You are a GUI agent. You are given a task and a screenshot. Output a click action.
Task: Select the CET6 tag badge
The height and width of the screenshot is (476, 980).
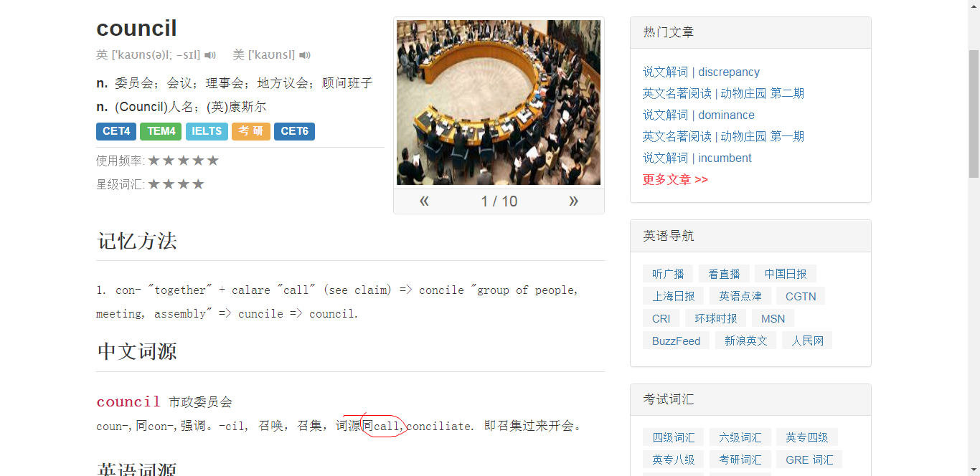(294, 131)
